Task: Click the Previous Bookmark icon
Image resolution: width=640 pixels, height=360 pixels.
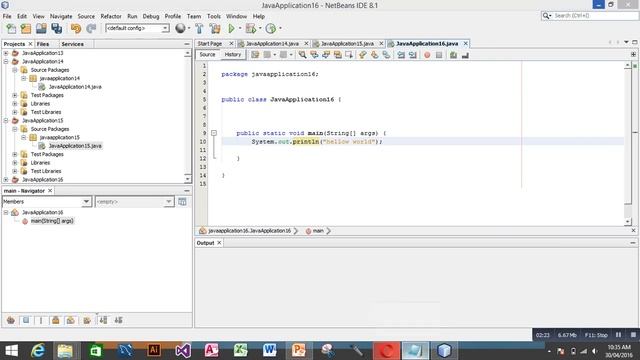Action: coord(362,55)
